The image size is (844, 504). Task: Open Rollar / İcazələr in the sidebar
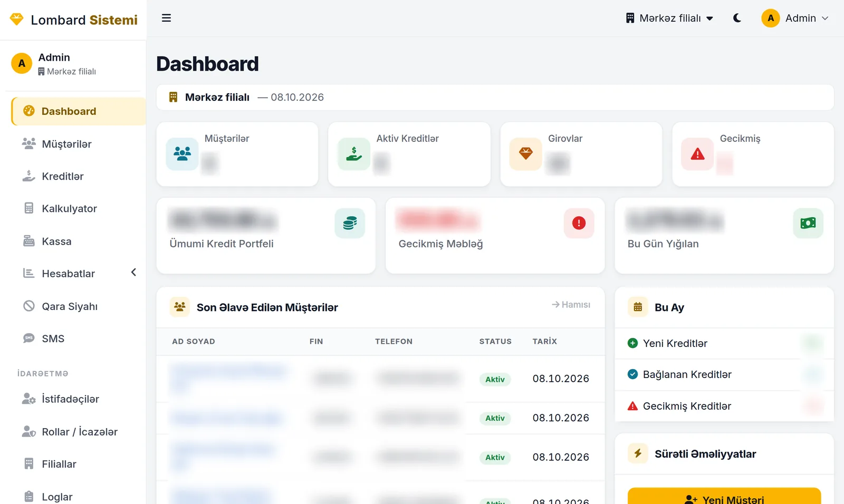coord(80,432)
